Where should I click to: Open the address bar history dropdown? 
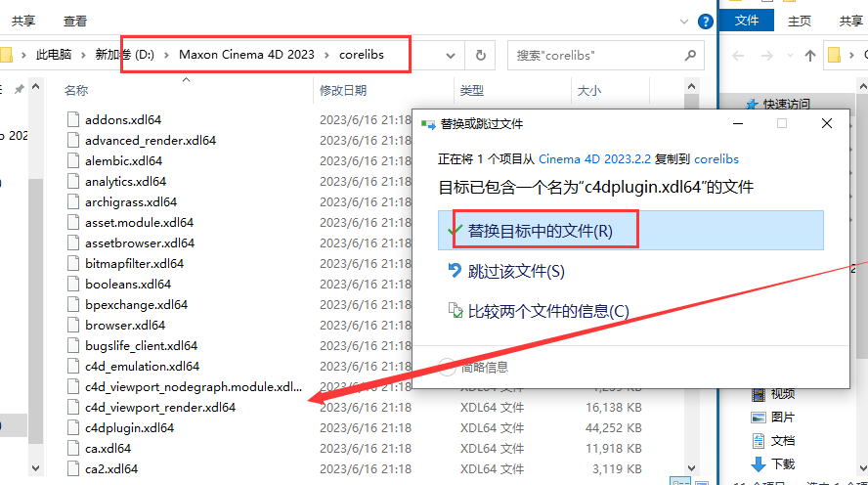(x=451, y=56)
